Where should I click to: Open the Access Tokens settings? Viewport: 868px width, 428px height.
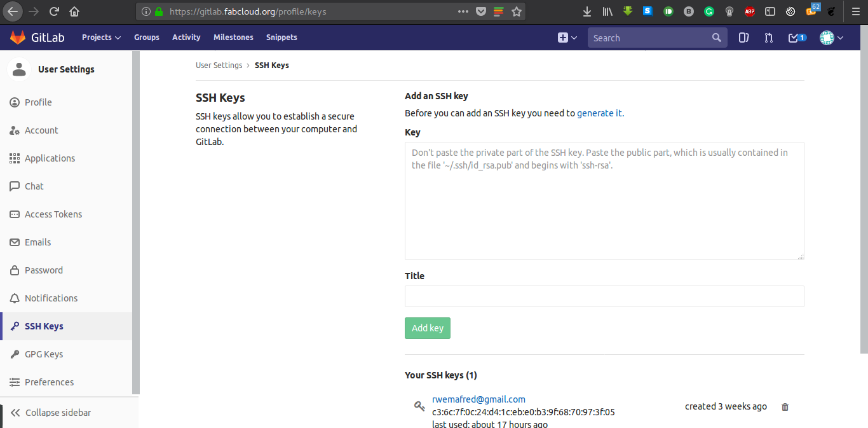click(53, 214)
